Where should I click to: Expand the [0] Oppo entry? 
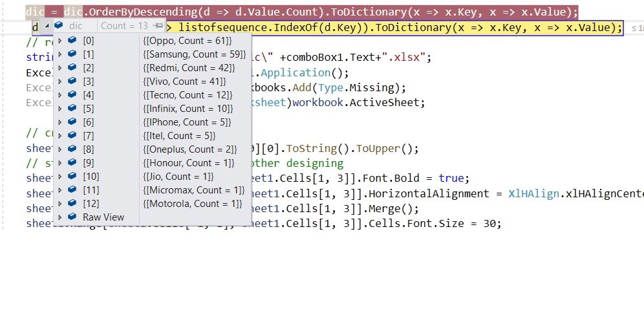point(60,40)
